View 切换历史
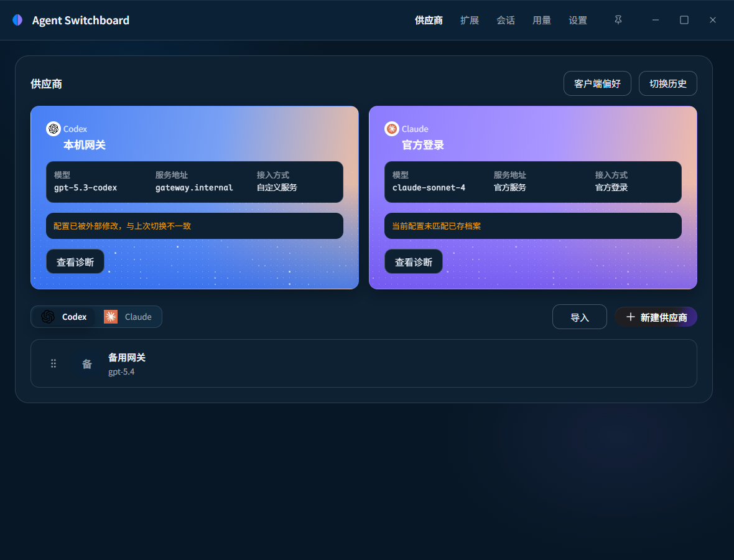Viewport: 734px width, 560px height. click(667, 83)
